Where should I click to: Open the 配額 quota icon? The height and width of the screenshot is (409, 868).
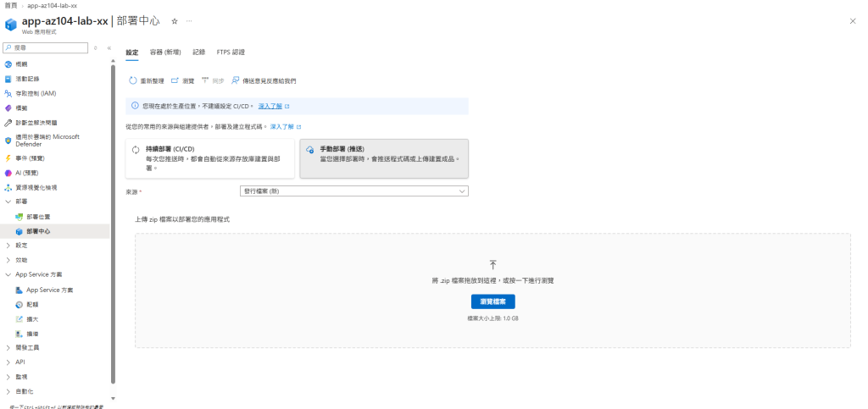point(19,305)
